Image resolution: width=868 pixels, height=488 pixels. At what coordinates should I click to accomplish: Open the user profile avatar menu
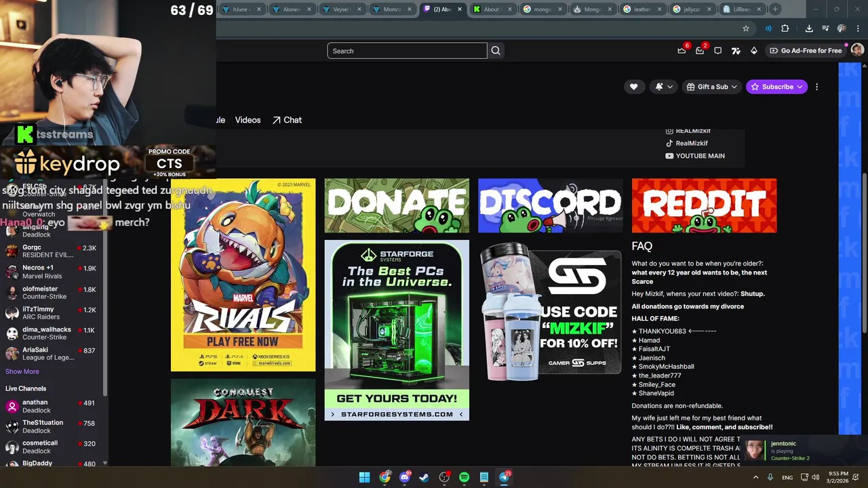pyautogui.click(x=857, y=50)
